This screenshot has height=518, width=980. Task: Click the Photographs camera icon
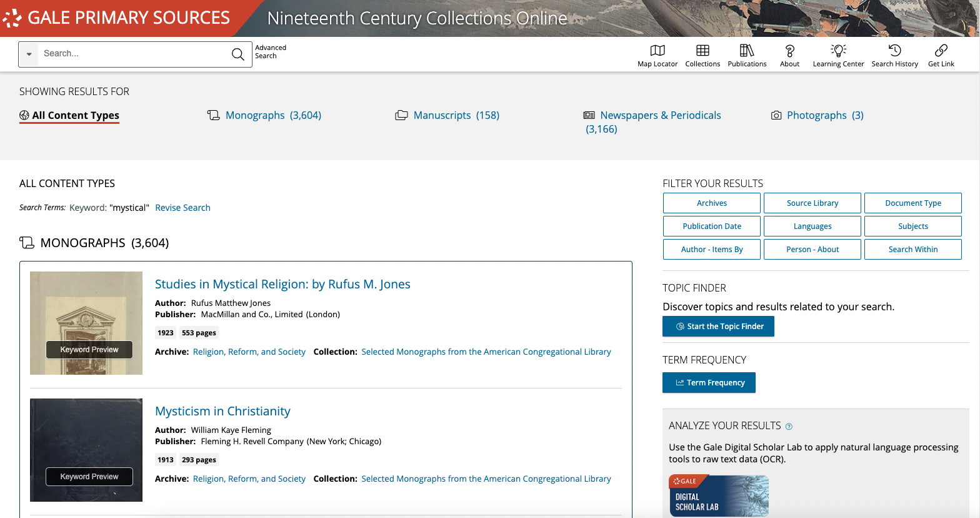(x=776, y=115)
